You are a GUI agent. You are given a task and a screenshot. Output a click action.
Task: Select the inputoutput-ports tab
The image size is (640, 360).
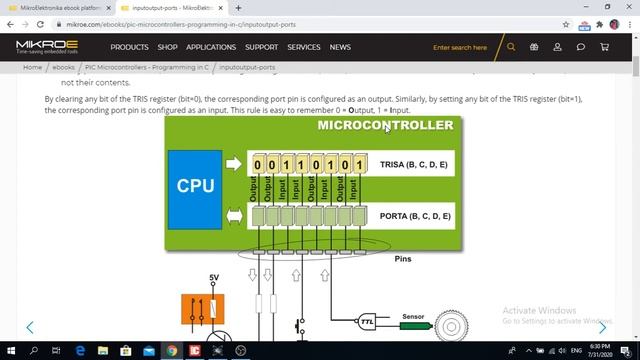[171, 8]
